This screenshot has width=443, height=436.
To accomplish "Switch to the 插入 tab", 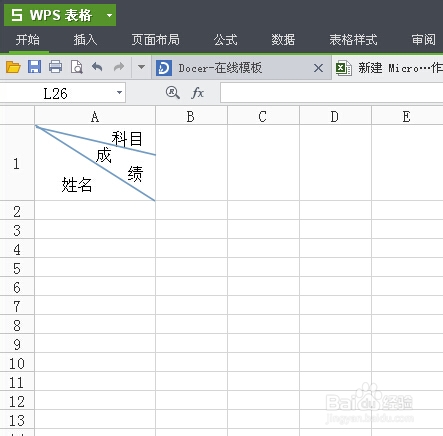I will pos(85,40).
